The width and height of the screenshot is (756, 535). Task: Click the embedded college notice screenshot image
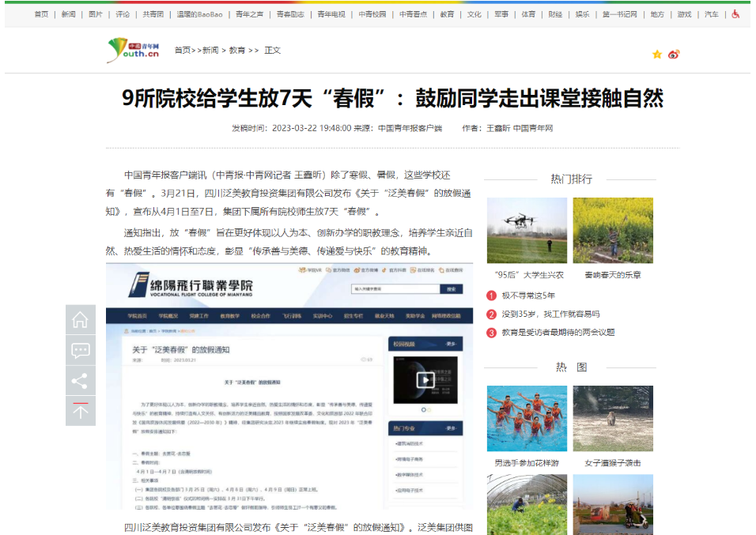click(x=289, y=387)
